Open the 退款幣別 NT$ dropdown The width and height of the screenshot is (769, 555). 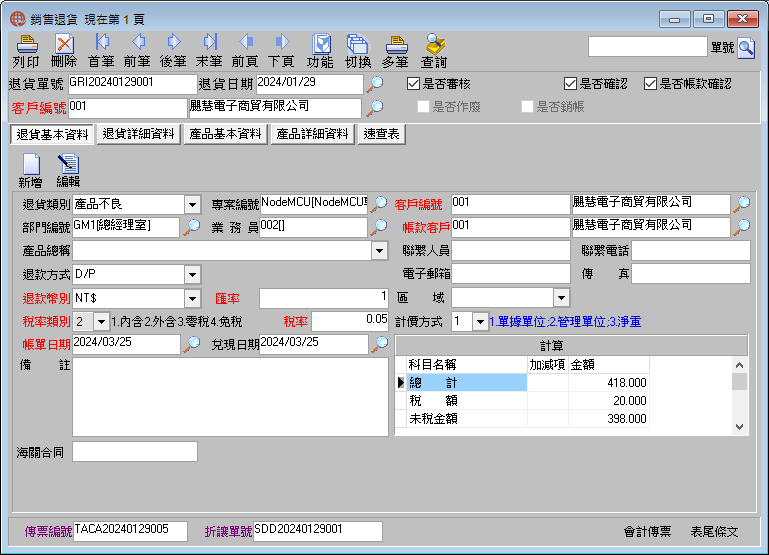coord(193,298)
